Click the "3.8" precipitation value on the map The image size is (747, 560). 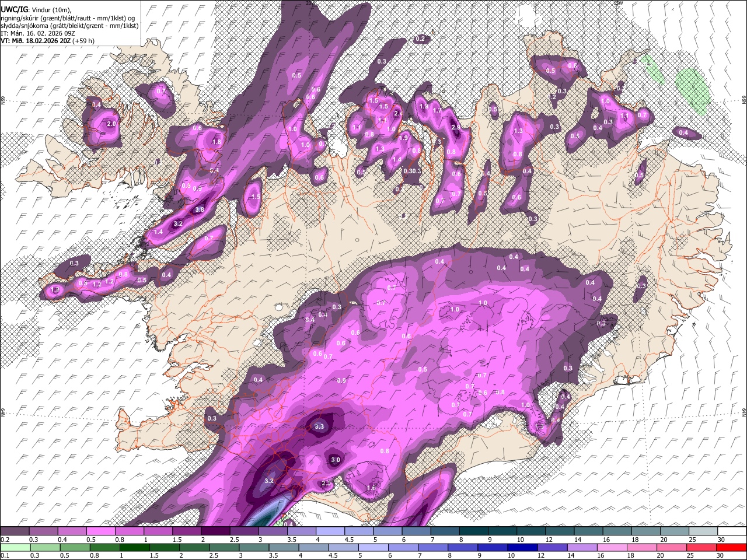coord(199,209)
